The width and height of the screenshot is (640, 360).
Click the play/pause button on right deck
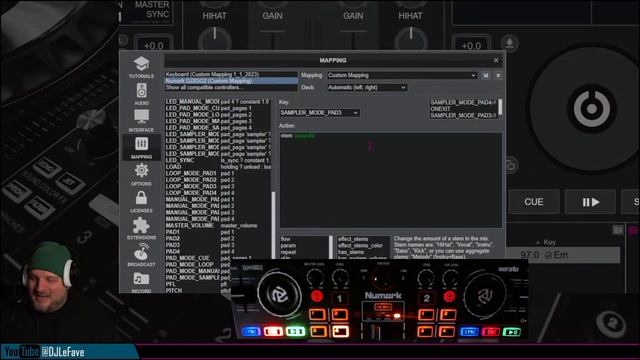click(x=590, y=202)
